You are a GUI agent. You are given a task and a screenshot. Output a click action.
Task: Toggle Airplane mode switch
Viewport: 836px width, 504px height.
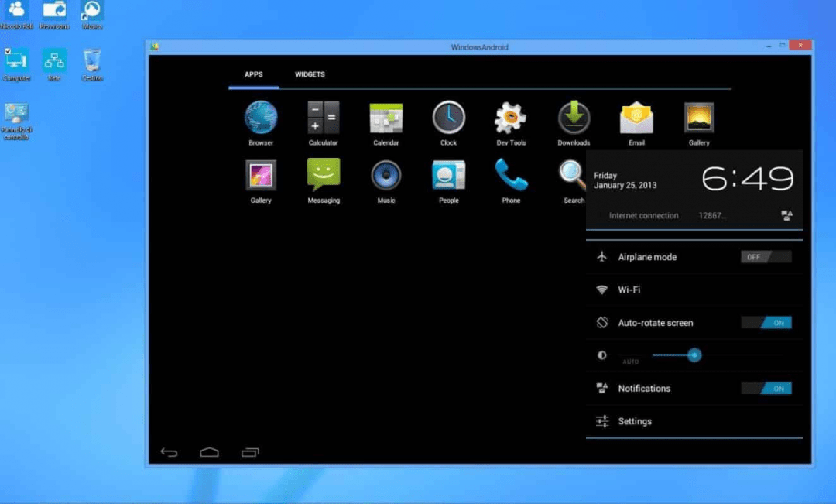(x=766, y=257)
